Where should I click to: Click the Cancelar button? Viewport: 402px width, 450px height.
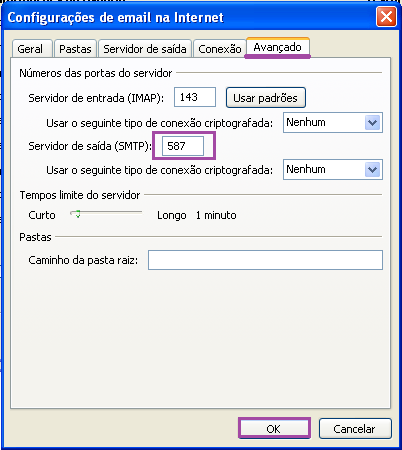355,429
